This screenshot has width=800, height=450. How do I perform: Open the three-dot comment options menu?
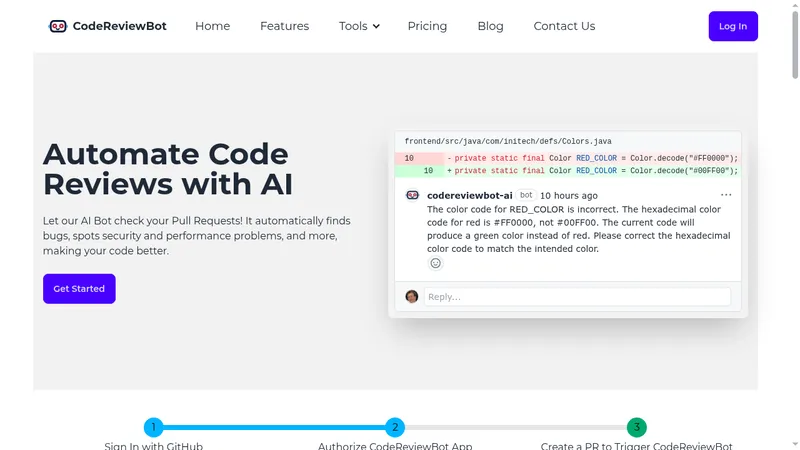point(726,195)
